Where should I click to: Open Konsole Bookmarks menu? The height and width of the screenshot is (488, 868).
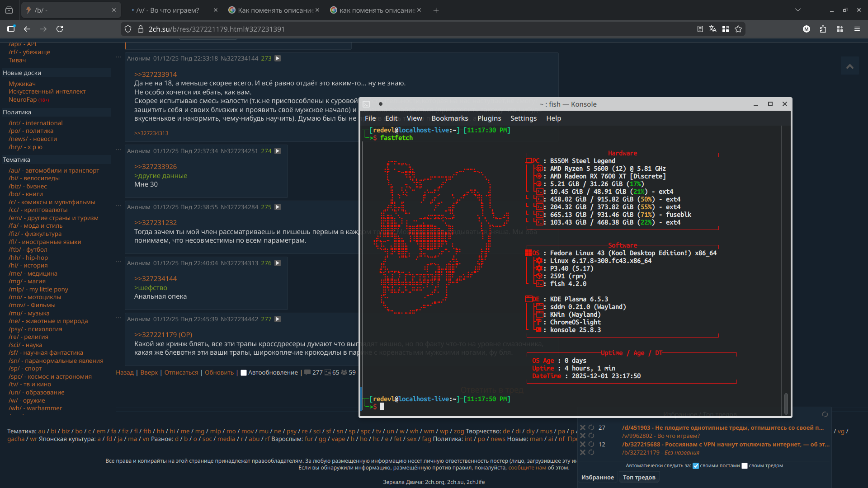click(x=449, y=118)
